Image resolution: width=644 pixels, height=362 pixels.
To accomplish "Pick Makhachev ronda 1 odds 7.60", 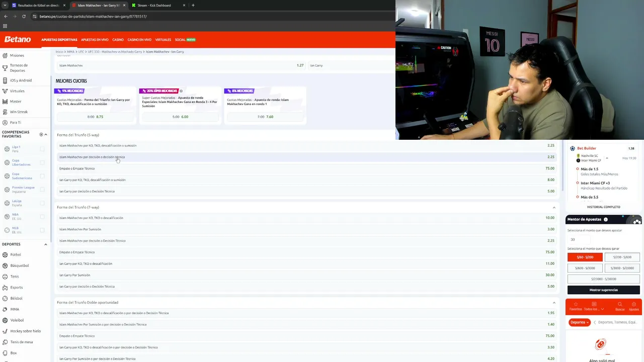I will tap(265, 117).
